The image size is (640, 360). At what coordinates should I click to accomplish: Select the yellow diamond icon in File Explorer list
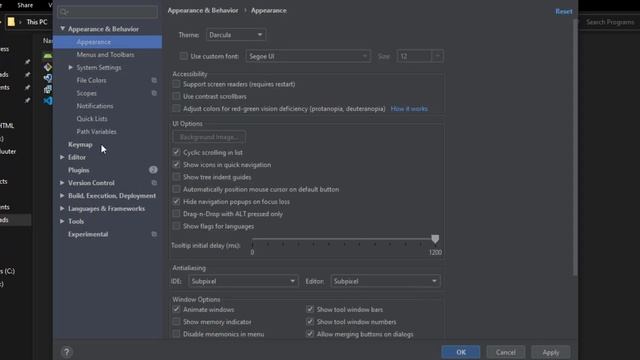48,67
